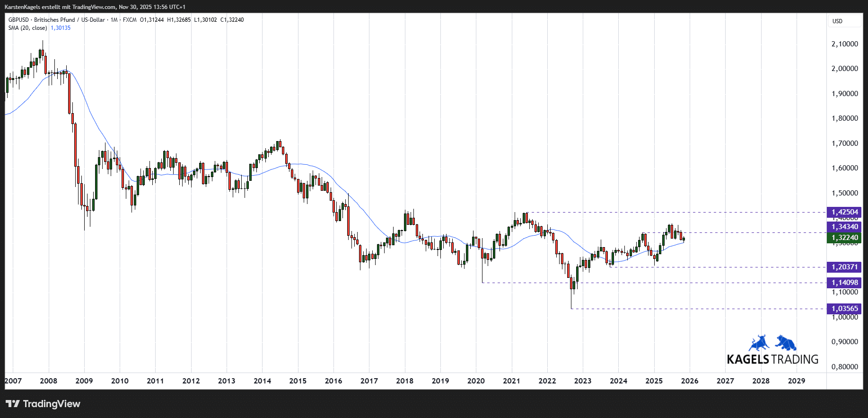The width and height of the screenshot is (868, 418).
Task: Click the blue bull icon in Kagels logo
Action: [x=759, y=343]
